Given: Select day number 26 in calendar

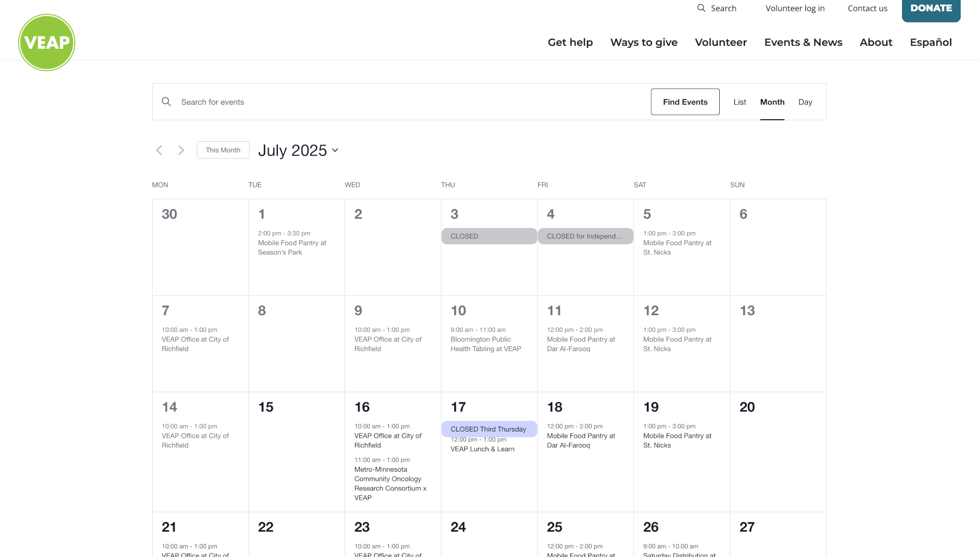Looking at the screenshot, I should coord(651,527).
